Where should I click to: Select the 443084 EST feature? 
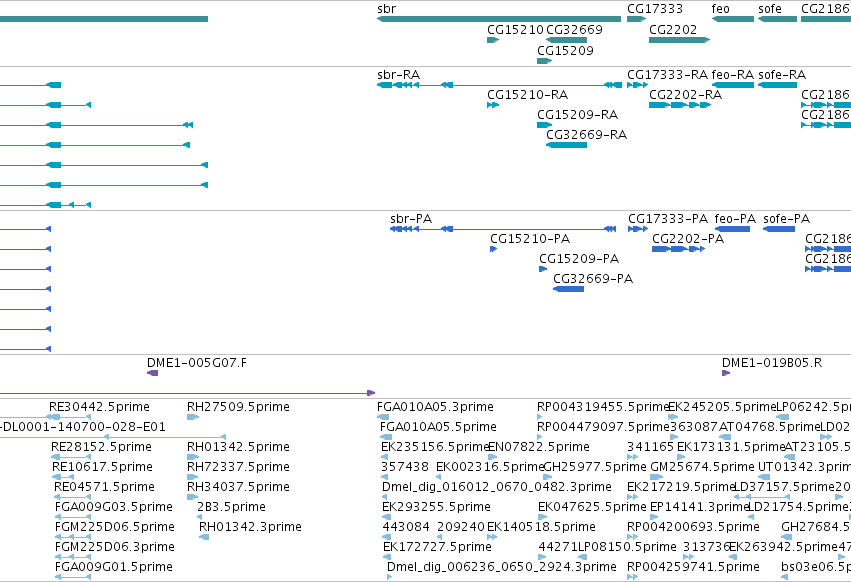coord(386,537)
